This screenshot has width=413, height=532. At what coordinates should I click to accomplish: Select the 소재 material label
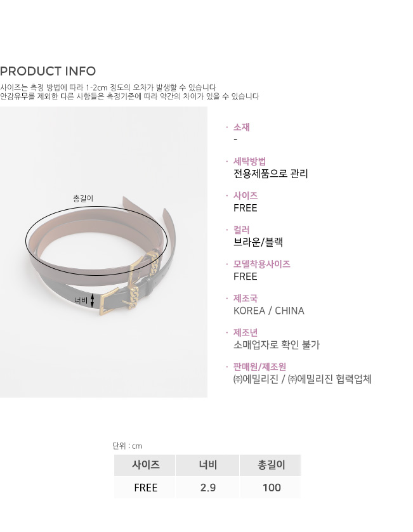click(242, 127)
